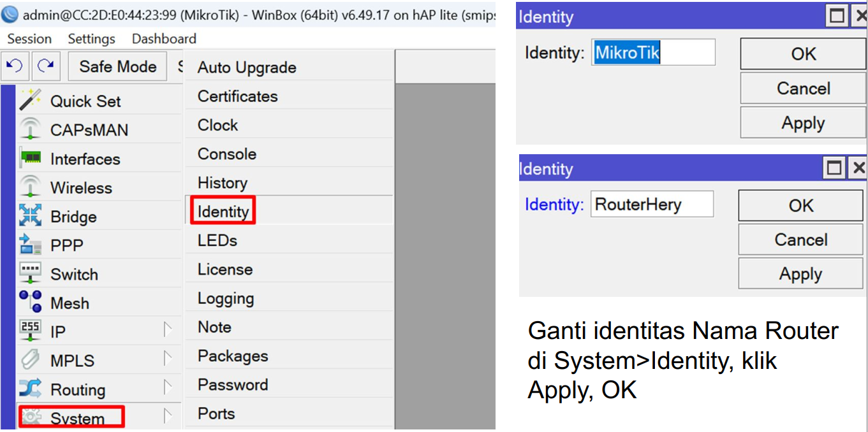This screenshot has width=868, height=432.
Task: Click the Bridge arrows icon
Action: click(x=30, y=215)
